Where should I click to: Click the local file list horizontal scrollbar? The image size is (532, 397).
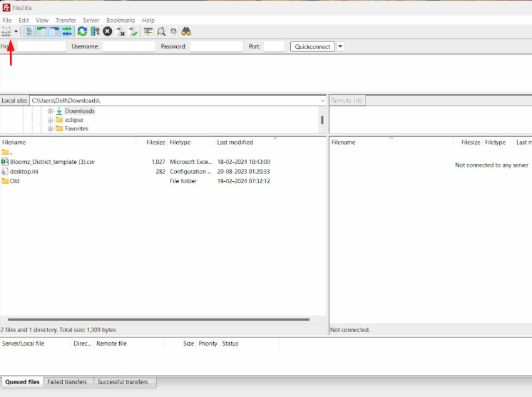click(x=158, y=319)
